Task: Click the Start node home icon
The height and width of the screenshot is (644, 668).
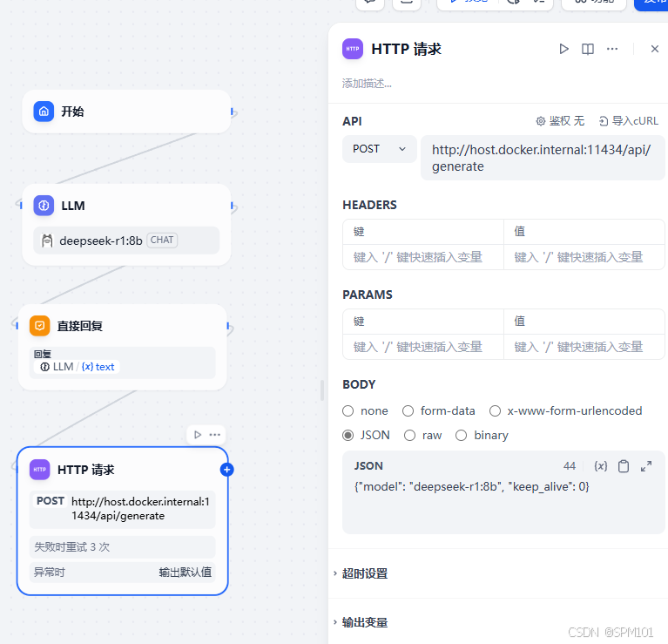Action: (x=44, y=112)
